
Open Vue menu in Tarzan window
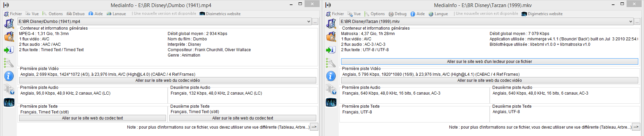click(354, 14)
